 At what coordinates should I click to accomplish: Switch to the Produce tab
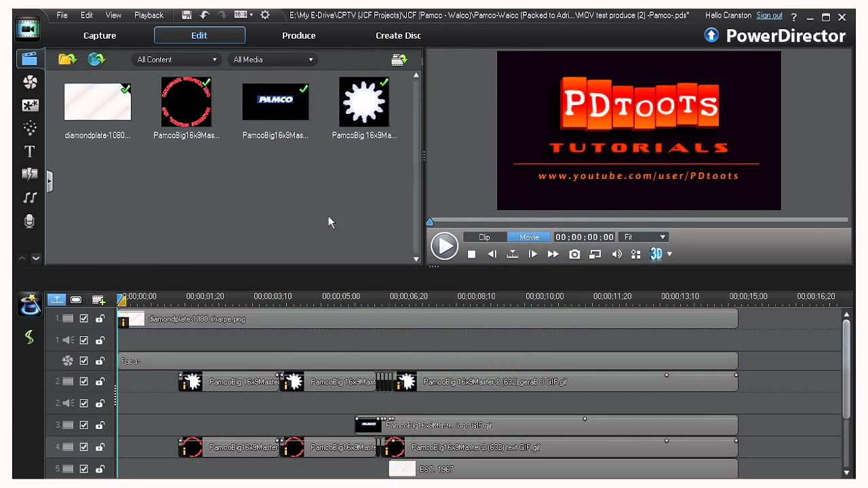coord(299,35)
